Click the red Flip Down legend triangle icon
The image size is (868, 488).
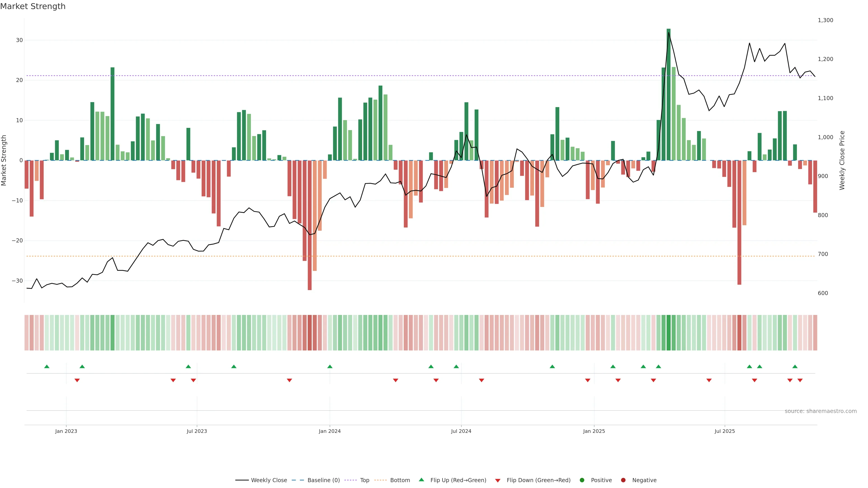(498, 481)
